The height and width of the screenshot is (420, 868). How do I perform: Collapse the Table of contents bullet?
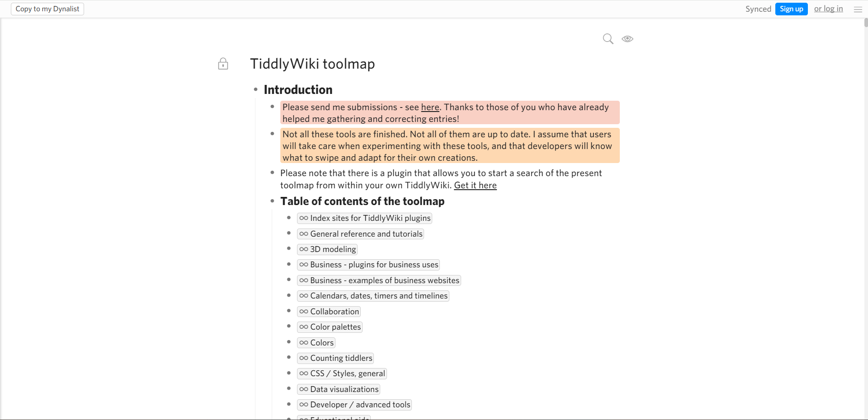(x=272, y=201)
